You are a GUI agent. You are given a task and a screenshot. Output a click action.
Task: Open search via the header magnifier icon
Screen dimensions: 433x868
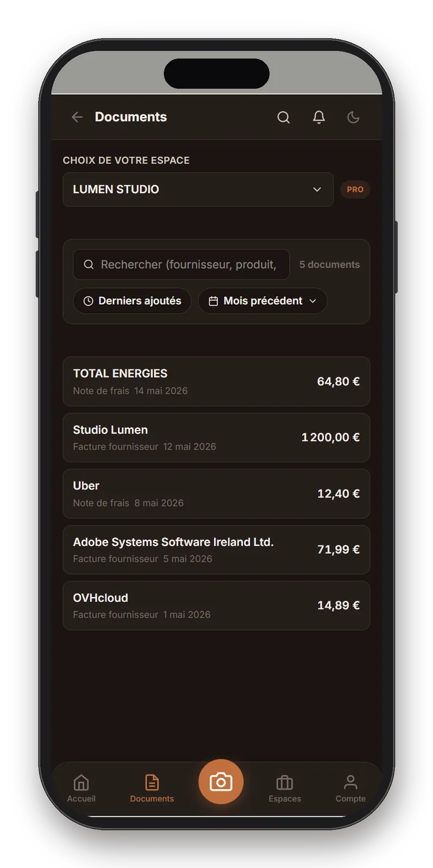[284, 117]
